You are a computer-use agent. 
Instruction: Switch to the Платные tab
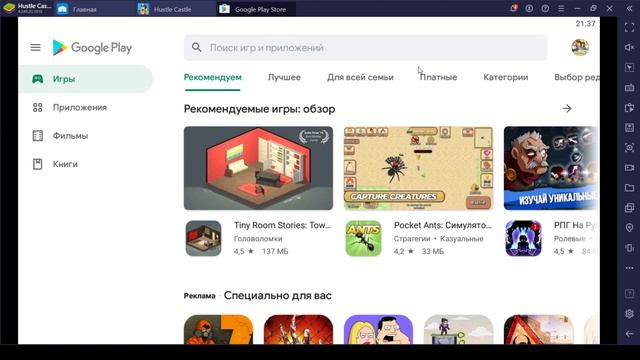coord(438,77)
